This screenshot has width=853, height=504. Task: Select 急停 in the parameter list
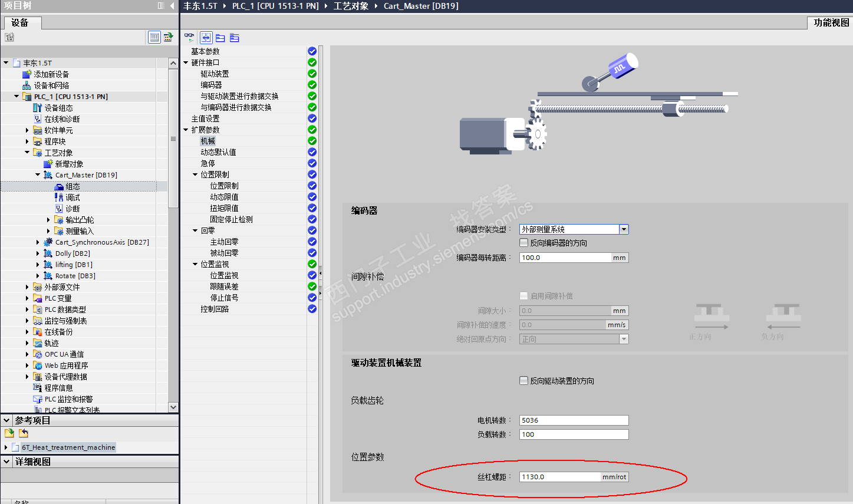[208, 163]
